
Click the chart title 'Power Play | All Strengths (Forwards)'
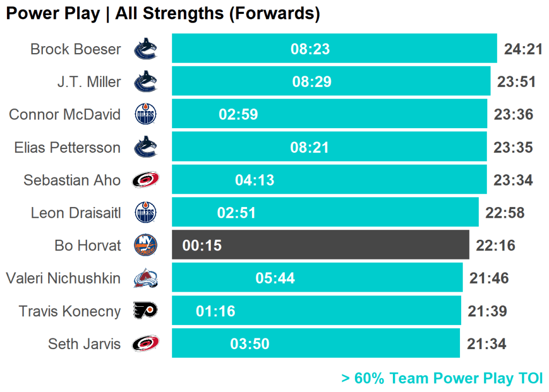pos(163,13)
